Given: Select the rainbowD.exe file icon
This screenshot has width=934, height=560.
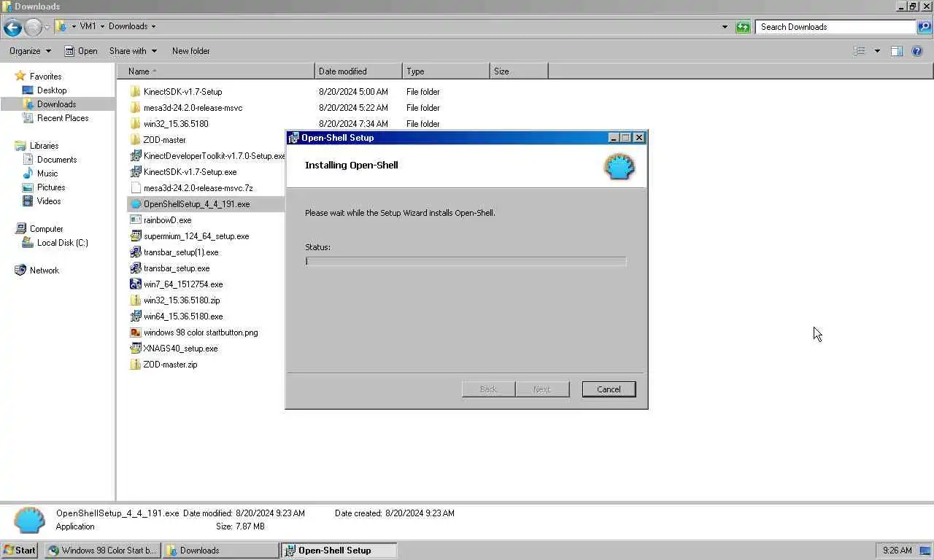Looking at the screenshot, I should [135, 220].
